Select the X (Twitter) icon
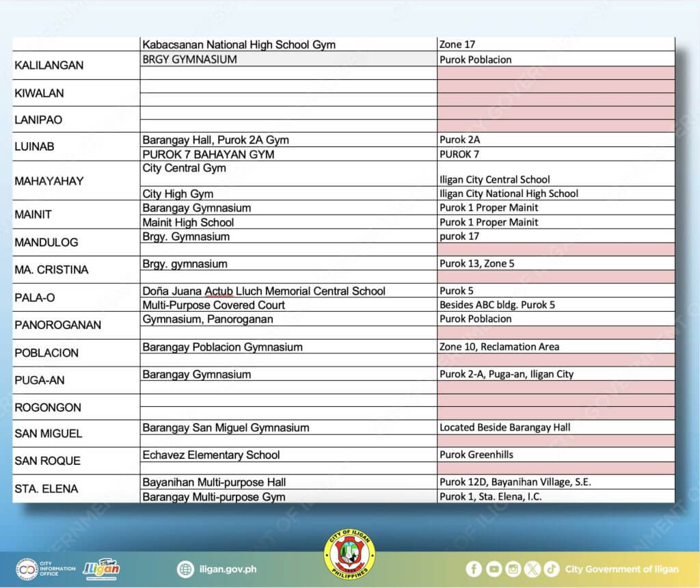700x588 pixels. click(533, 567)
